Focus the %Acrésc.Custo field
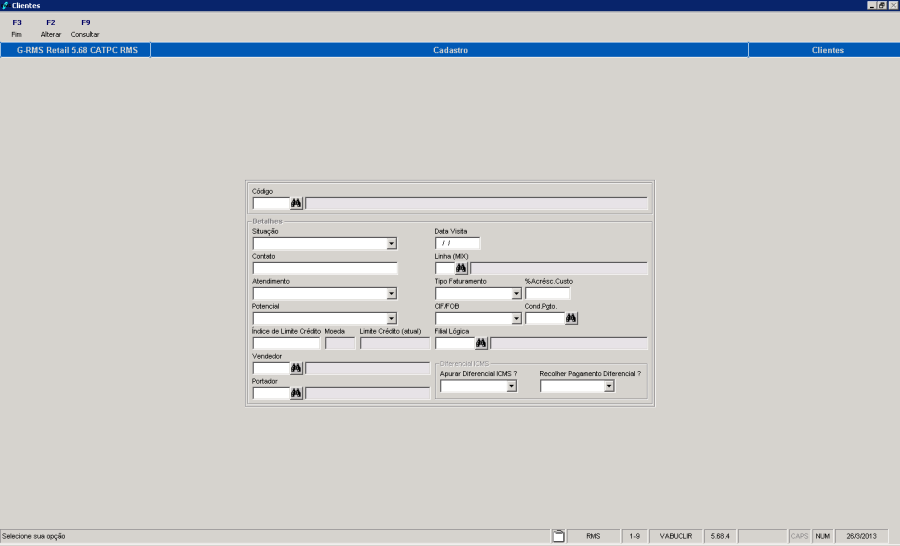The width and height of the screenshot is (900, 546). pyautogui.click(x=548, y=293)
